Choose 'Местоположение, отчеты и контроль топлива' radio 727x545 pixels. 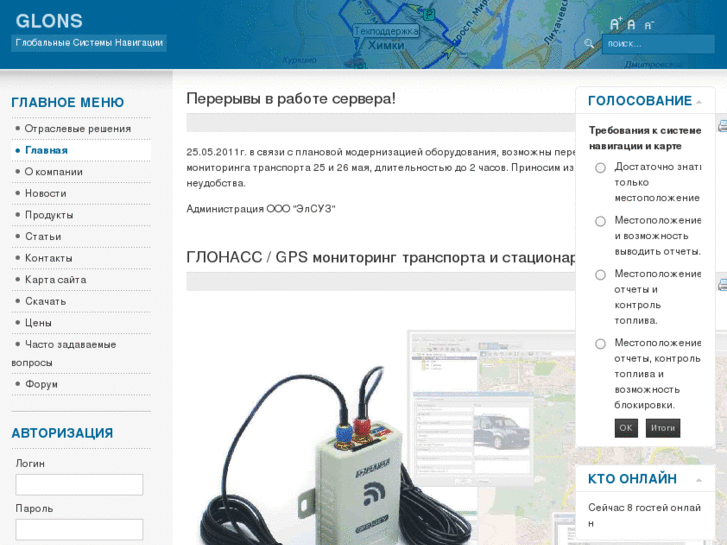coord(600,275)
